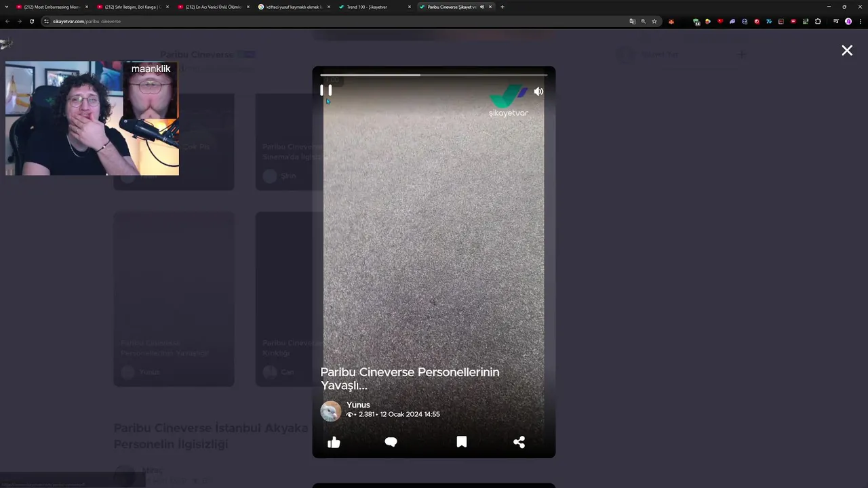Switch to the 'En Acı Verici Ünlü Ölümler' tab

(213, 7)
